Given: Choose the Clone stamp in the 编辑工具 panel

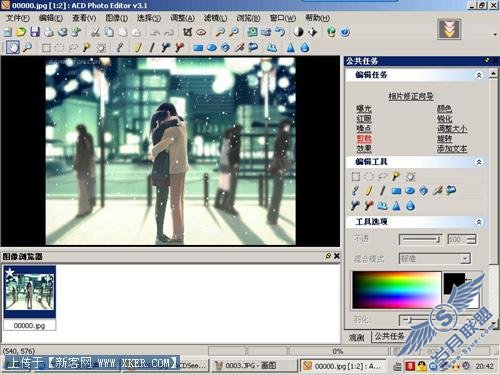Looking at the screenshot, I should [x=382, y=206].
